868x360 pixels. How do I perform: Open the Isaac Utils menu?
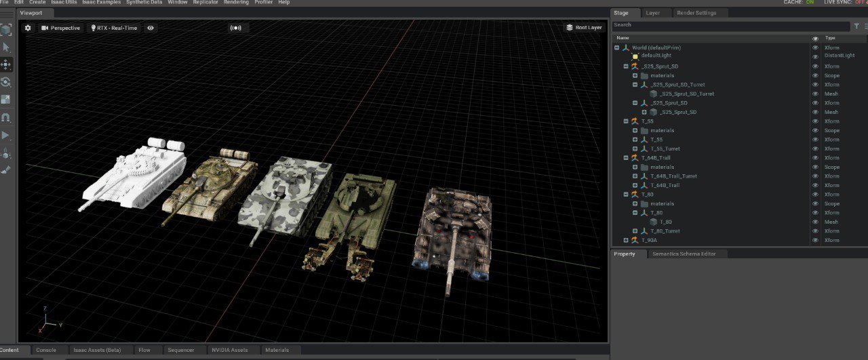pyautogui.click(x=64, y=3)
